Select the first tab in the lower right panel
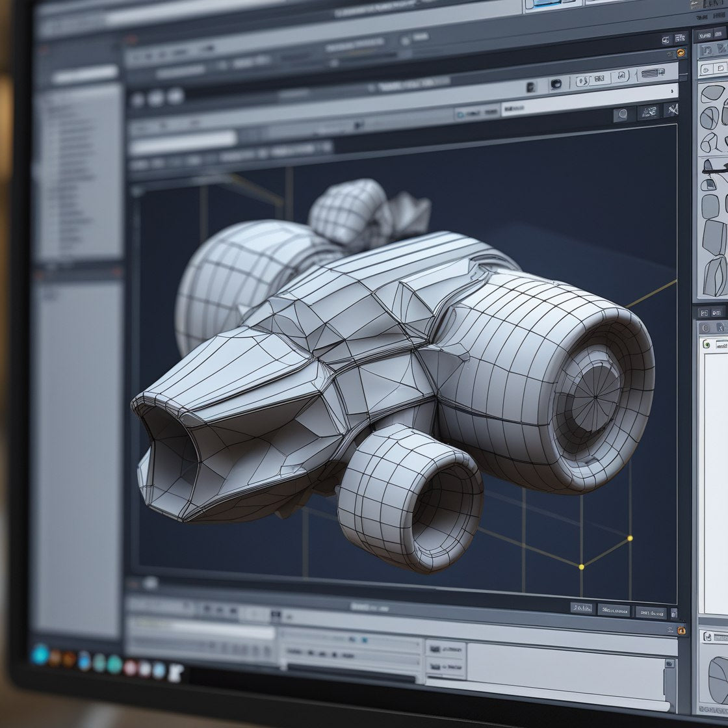 pos(705,313)
